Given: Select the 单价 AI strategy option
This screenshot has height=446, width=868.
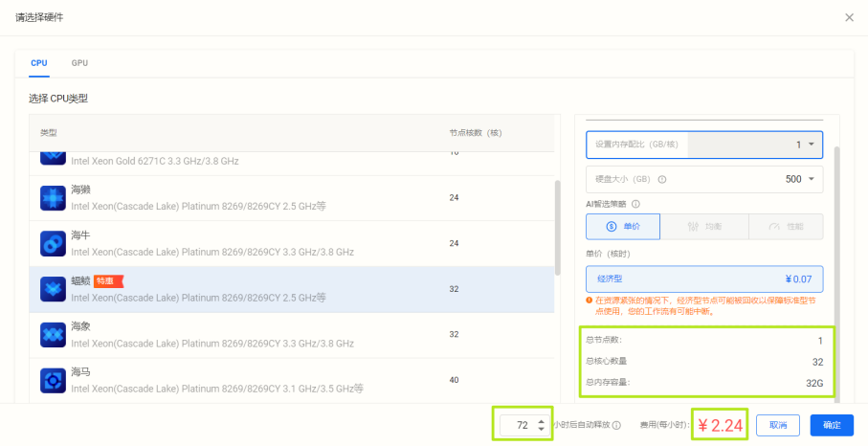Looking at the screenshot, I should point(623,226).
